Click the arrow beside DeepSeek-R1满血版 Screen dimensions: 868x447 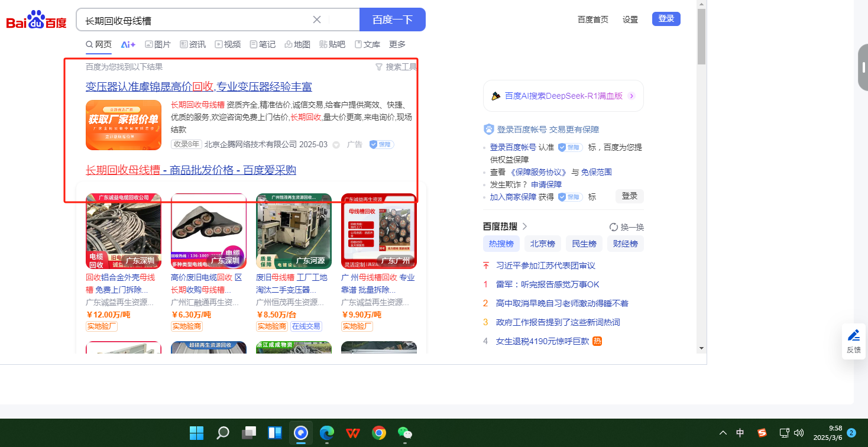pyautogui.click(x=631, y=96)
